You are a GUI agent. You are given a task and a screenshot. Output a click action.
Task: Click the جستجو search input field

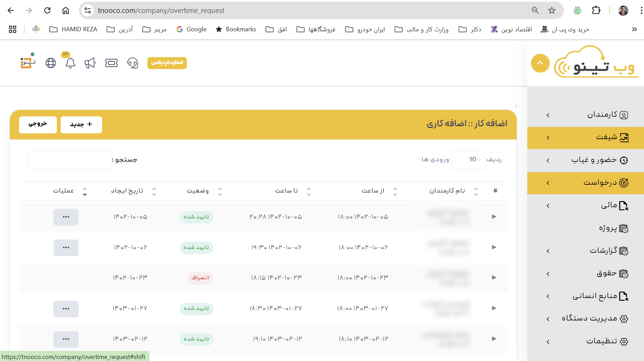[70, 160]
